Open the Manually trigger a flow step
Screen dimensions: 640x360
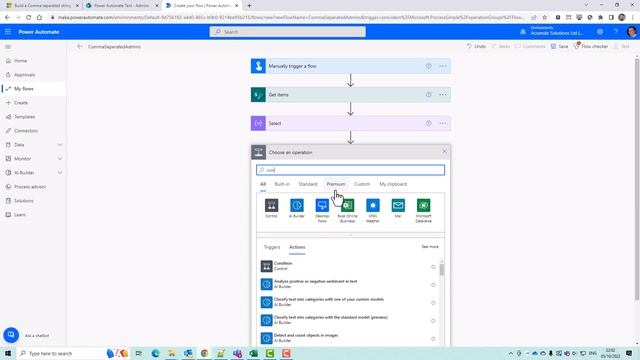click(x=351, y=66)
